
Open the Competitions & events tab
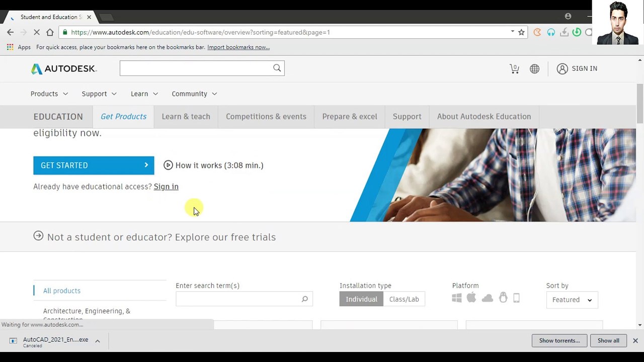point(266,117)
